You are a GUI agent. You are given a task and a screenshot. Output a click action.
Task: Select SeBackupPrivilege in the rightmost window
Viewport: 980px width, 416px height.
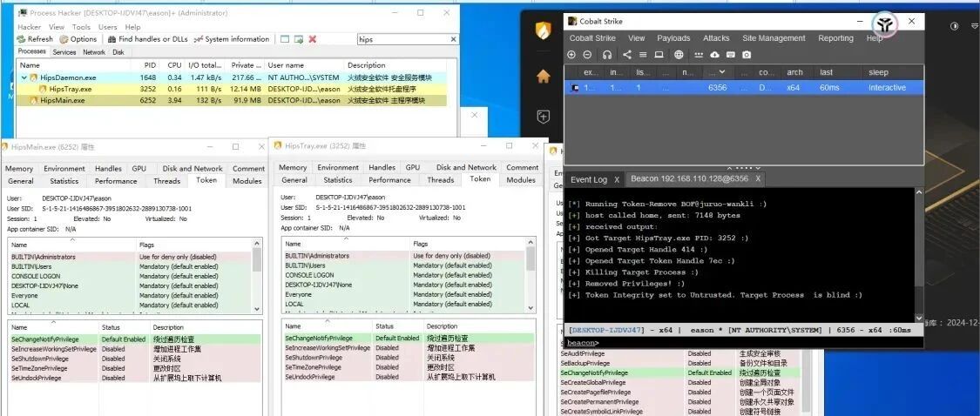click(x=681, y=363)
